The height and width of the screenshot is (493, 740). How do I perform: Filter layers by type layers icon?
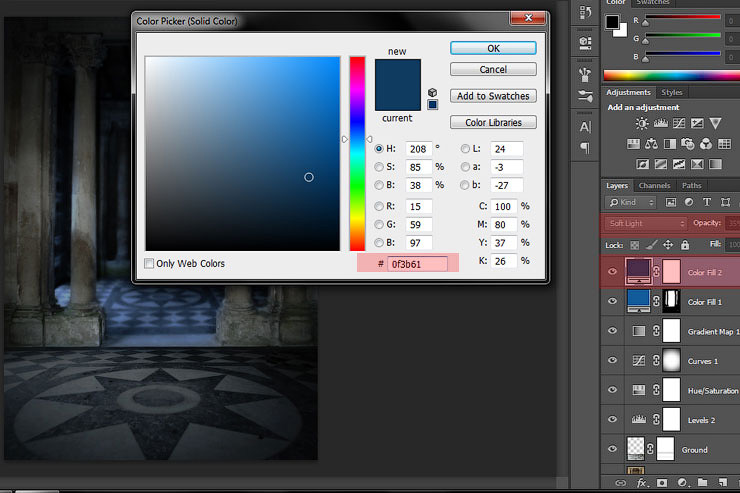[704, 203]
